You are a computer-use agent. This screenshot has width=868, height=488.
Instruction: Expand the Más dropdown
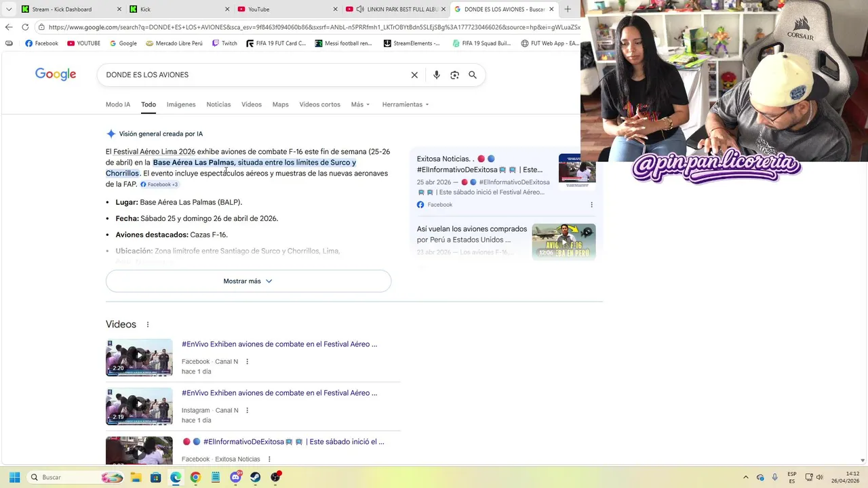point(360,104)
